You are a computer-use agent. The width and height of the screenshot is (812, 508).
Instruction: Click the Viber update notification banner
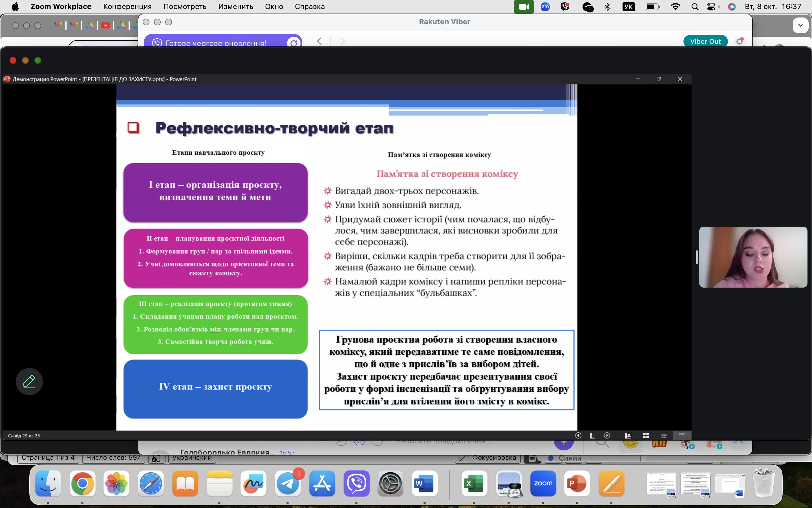point(223,41)
